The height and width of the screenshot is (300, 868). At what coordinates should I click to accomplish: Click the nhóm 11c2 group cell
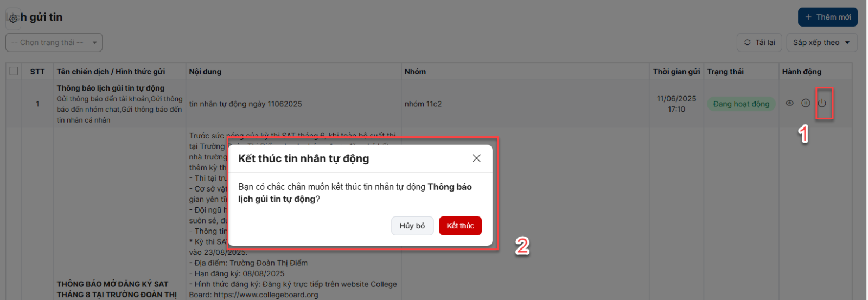(423, 104)
